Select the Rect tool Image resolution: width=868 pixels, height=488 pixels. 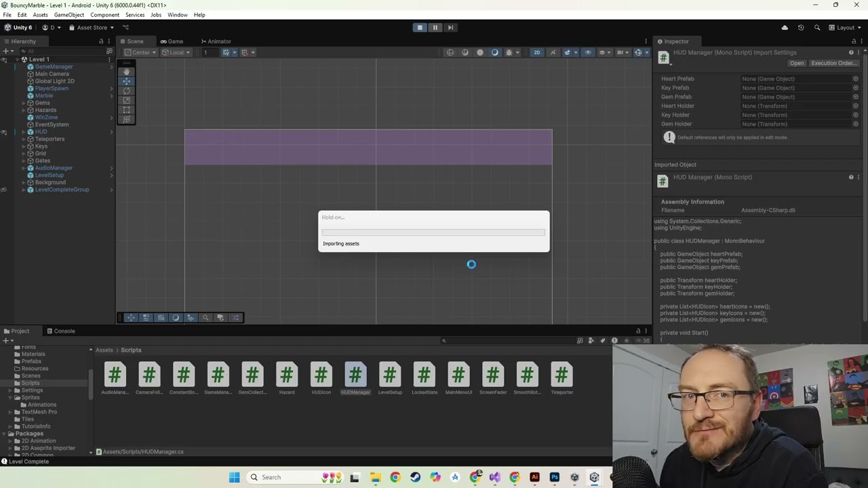click(126, 109)
